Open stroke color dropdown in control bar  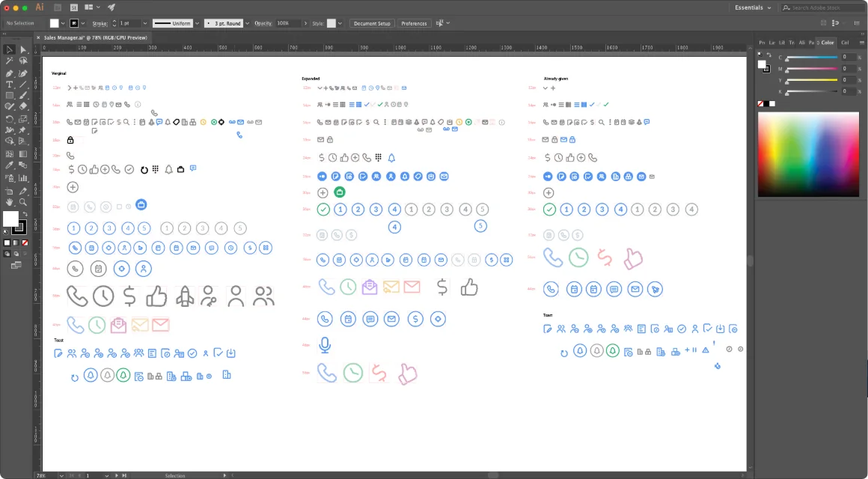[83, 23]
